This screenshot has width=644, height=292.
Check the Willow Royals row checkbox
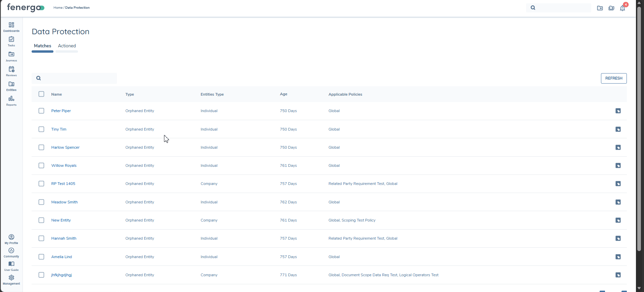pos(41,165)
